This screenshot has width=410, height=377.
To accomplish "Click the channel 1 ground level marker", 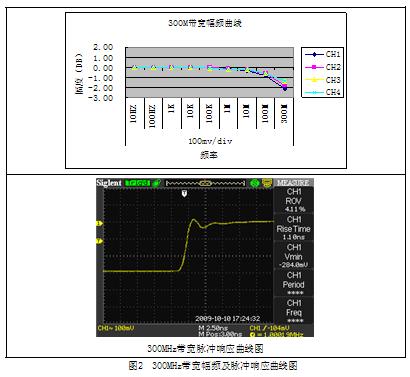I will 99,223.
